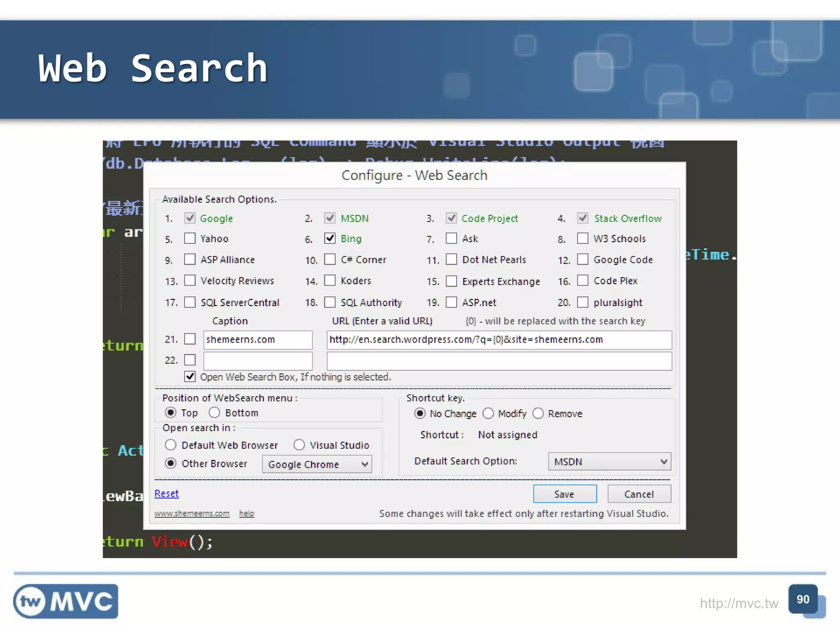Open the http://mvc.tw footer link
840x630 pixels.
coord(739,603)
